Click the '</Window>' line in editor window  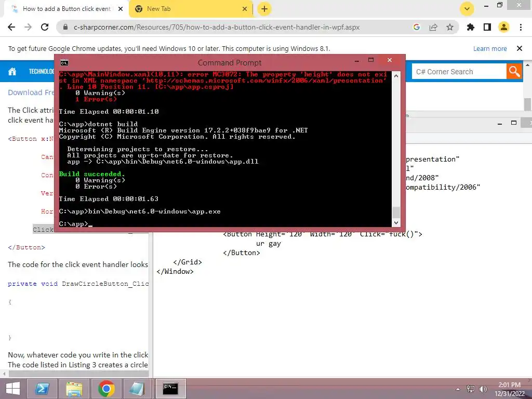click(175, 271)
